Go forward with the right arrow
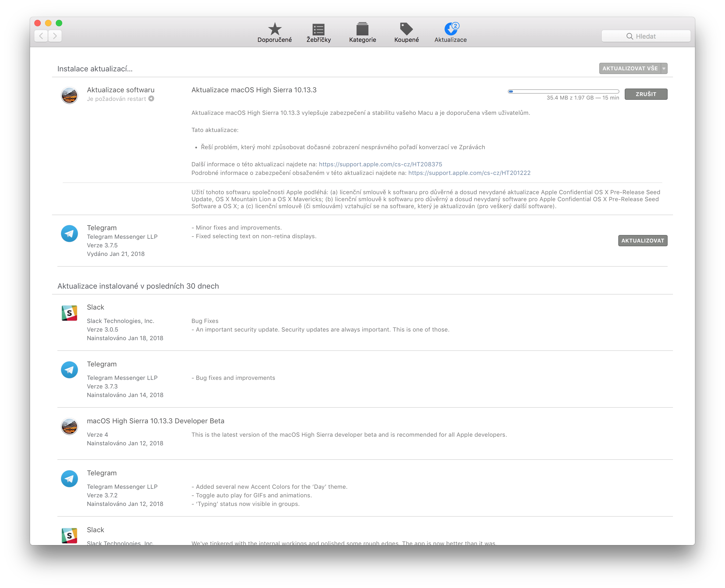Viewport: 725px width, 588px height. [55, 36]
